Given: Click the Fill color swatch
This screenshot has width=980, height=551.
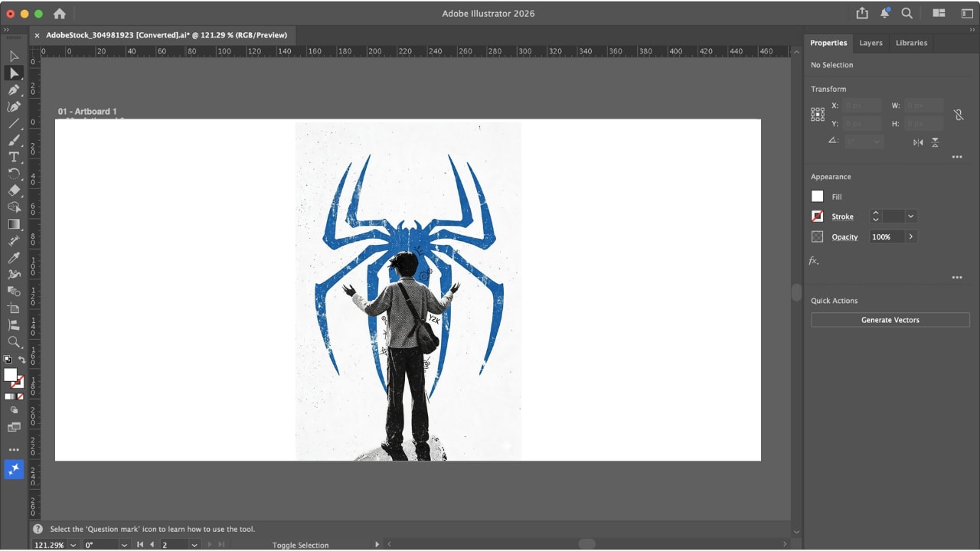Looking at the screenshot, I should tap(817, 197).
